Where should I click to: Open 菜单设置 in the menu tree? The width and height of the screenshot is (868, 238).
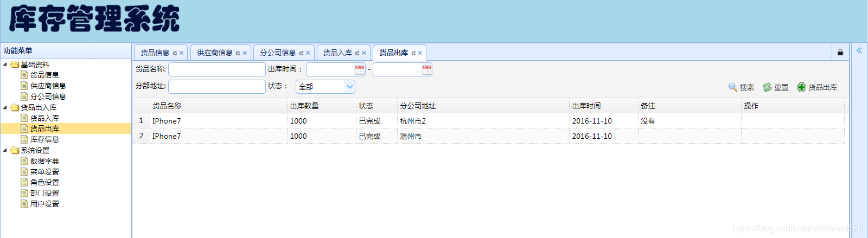44,172
